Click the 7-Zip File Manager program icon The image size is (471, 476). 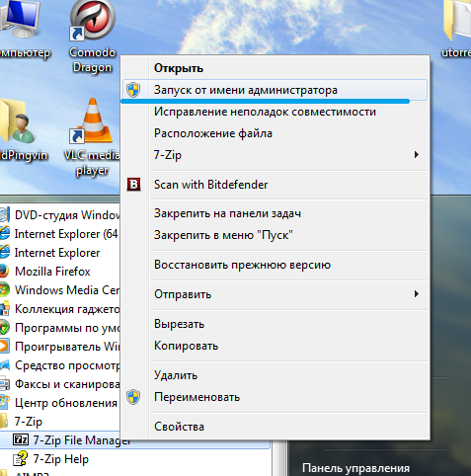pyautogui.click(x=21, y=439)
